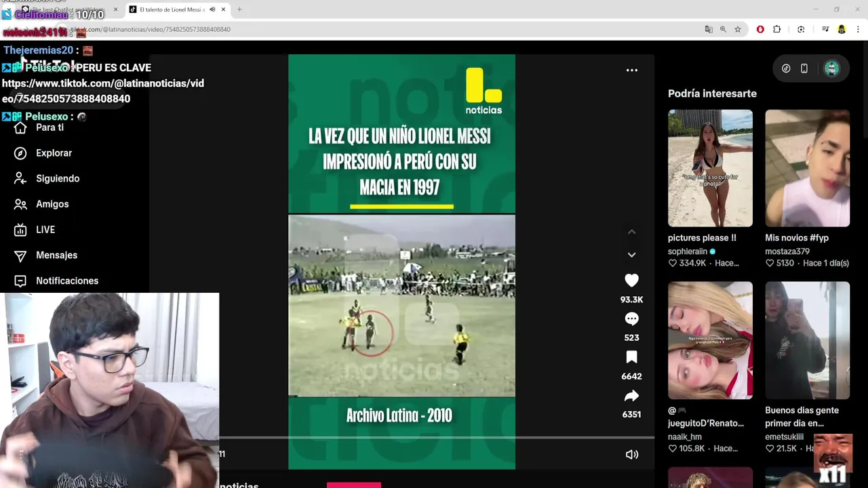Open the three-dot more options menu on the video
868x488 pixels.
click(631, 70)
